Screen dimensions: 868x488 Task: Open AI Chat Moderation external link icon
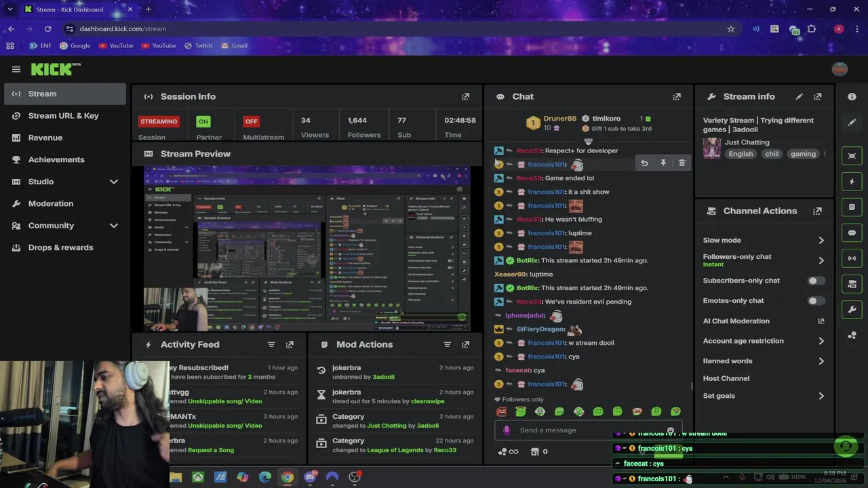[x=821, y=321]
